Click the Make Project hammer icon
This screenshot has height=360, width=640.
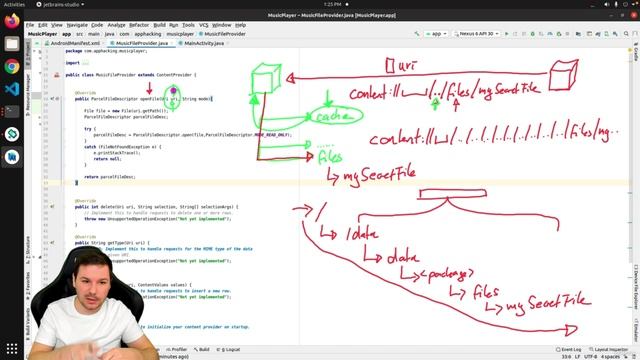click(417, 34)
